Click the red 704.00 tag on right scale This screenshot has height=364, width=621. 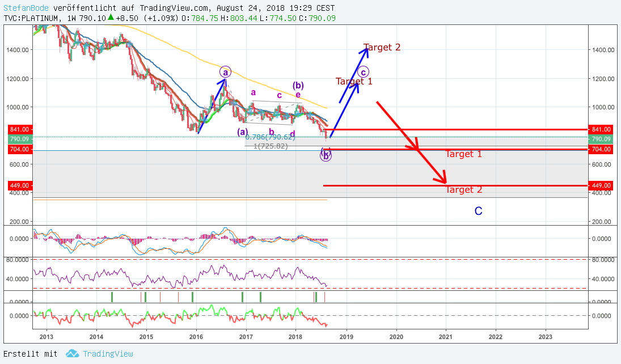[x=601, y=149]
